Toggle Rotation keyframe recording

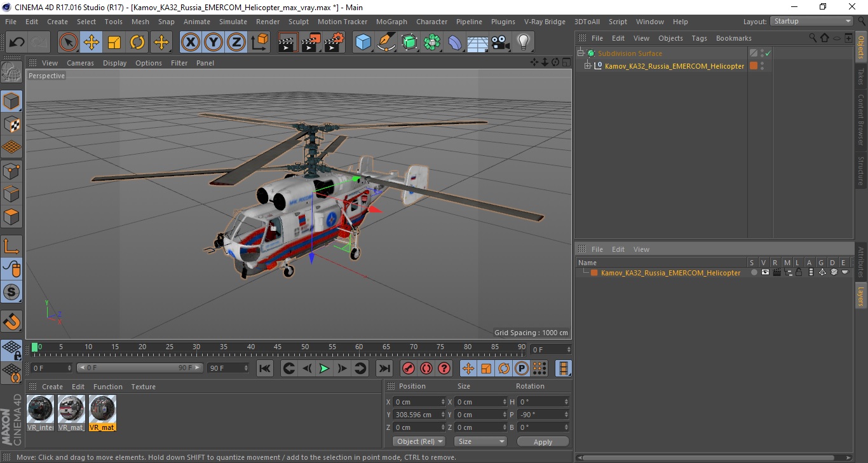pos(503,368)
